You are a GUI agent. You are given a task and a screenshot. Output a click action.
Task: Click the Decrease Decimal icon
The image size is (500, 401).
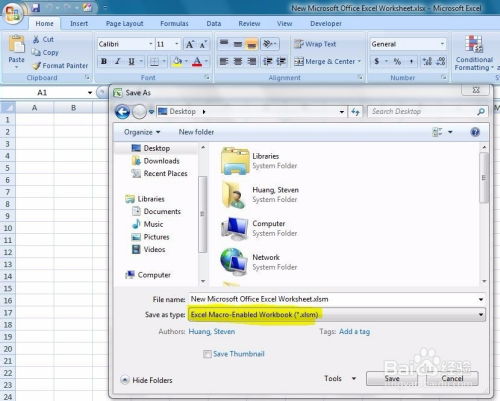coord(441,61)
